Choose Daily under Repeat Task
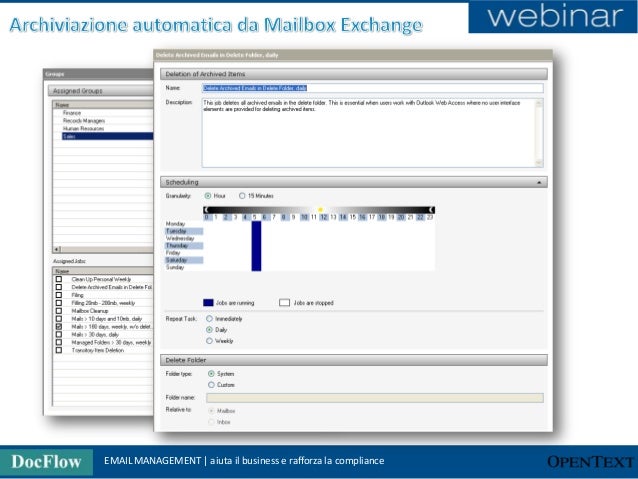Viewport: 638px width, 479px height. point(209,330)
